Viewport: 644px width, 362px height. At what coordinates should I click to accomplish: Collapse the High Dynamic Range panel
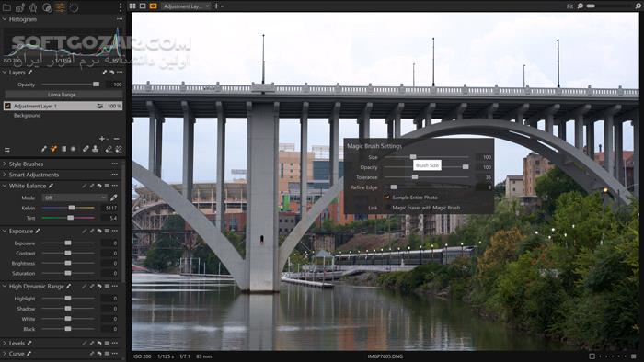pos(5,286)
